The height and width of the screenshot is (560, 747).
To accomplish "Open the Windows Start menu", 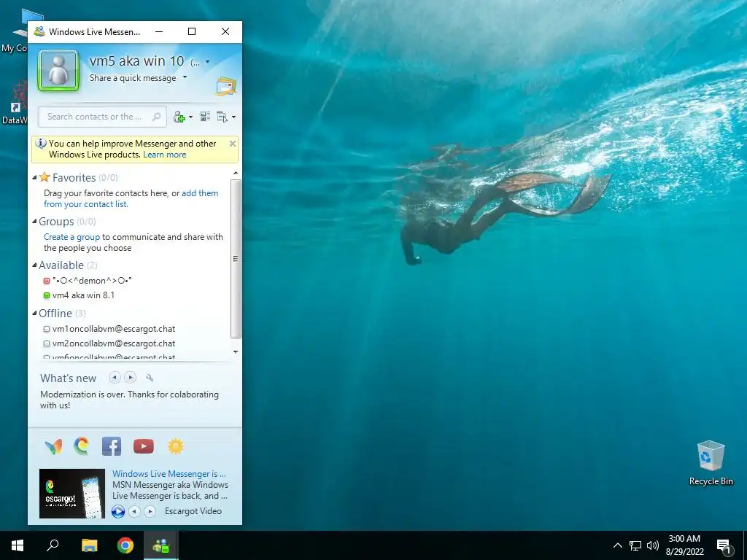I will tap(18, 545).
